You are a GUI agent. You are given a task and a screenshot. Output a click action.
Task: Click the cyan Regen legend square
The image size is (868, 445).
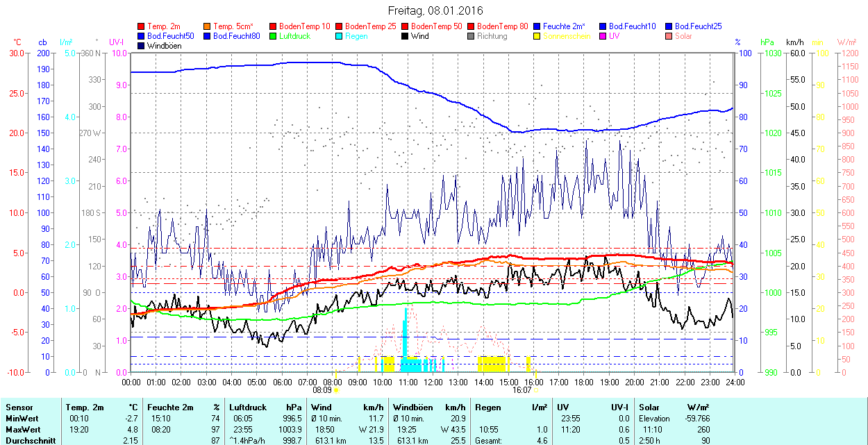click(340, 36)
